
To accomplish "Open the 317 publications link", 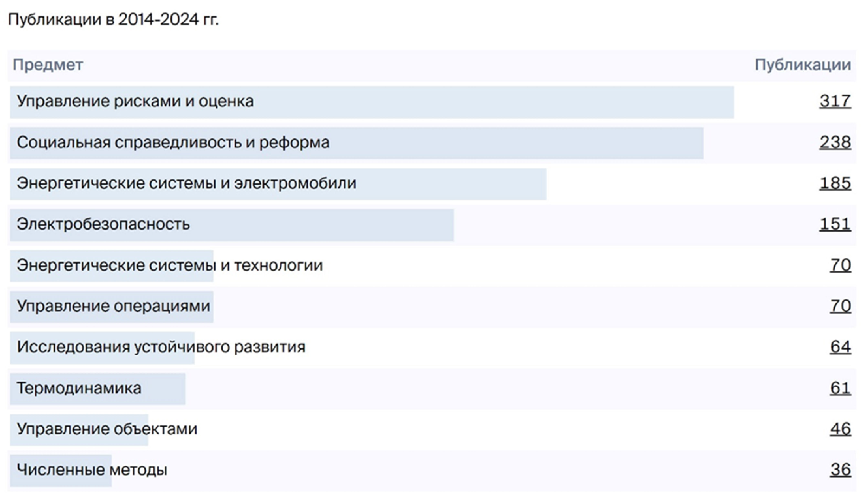I will [x=835, y=101].
